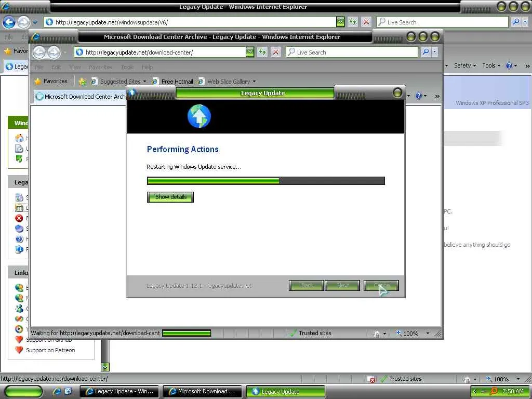Viewport: 532px width, 399px height.
Task: Open Edit menu in Download Center window
Action: point(56,67)
